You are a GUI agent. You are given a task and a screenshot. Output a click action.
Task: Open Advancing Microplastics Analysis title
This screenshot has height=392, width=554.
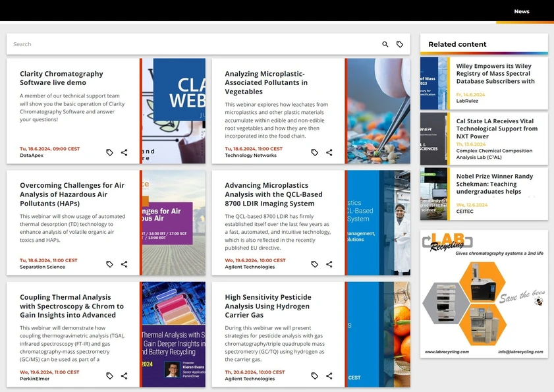click(x=273, y=194)
